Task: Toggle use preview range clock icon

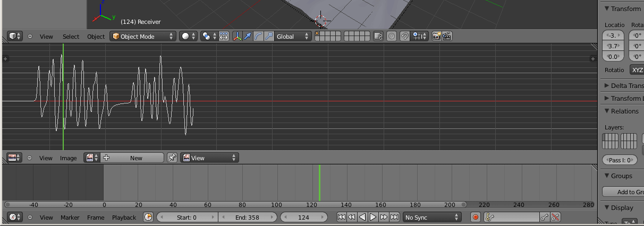Action: [x=148, y=217]
